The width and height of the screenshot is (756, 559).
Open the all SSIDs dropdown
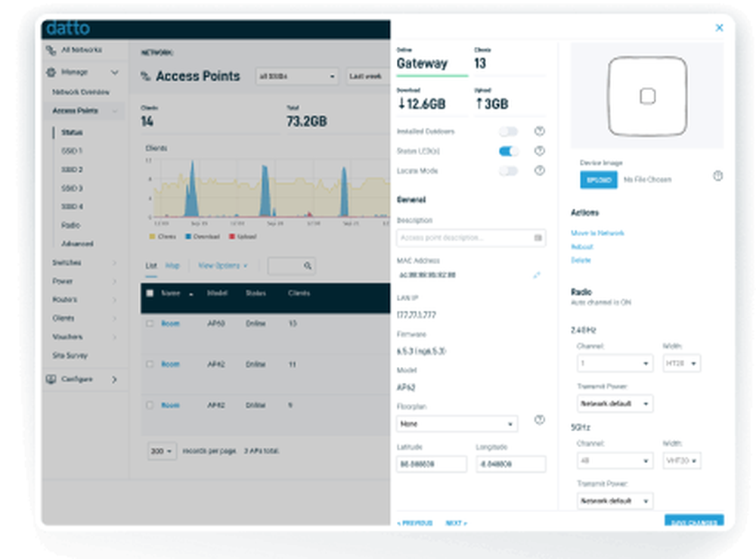pyautogui.click(x=296, y=76)
